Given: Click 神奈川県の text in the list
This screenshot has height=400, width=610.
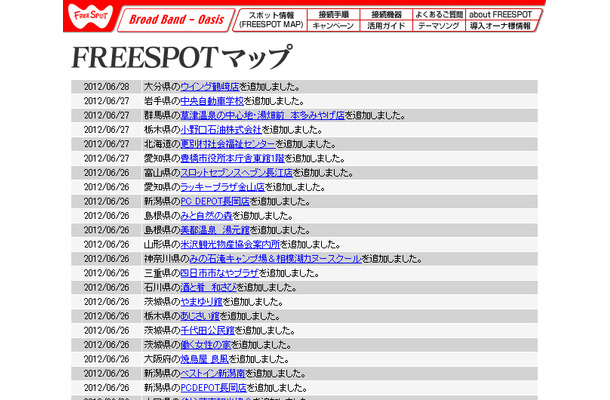Looking at the screenshot, I should [x=167, y=259].
